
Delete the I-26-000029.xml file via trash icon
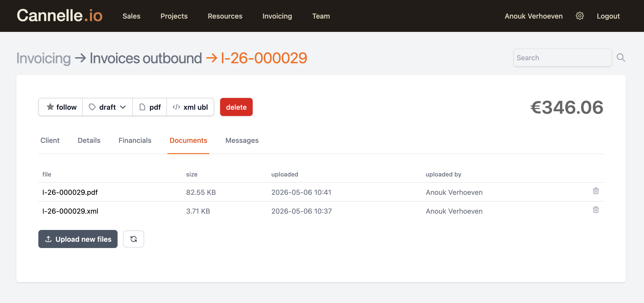[596, 210]
